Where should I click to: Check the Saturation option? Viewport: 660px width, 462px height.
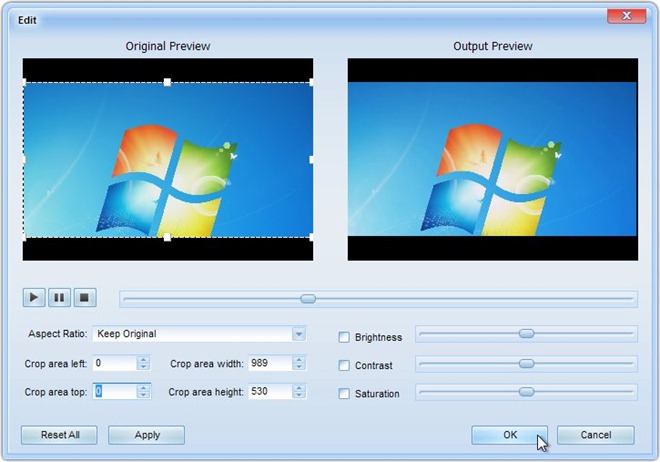pos(345,394)
